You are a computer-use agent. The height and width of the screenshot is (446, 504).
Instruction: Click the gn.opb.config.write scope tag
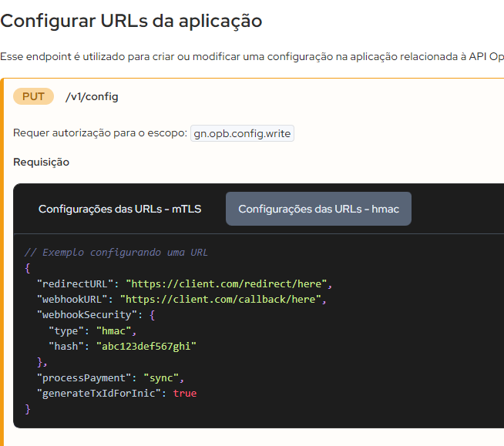coord(242,133)
